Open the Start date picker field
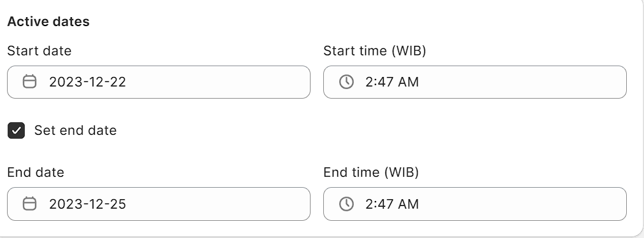The height and width of the screenshot is (238, 644). [x=158, y=82]
